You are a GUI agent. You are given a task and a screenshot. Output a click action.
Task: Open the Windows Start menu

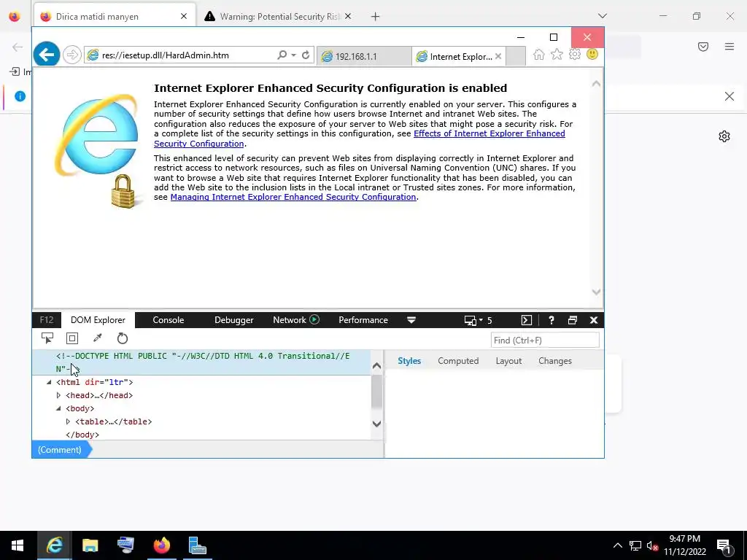(18, 545)
